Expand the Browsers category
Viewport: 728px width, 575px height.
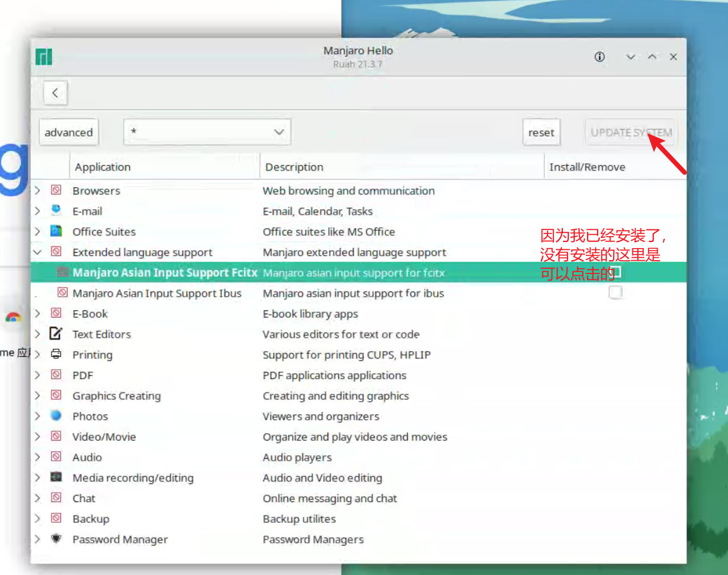tap(37, 191)
